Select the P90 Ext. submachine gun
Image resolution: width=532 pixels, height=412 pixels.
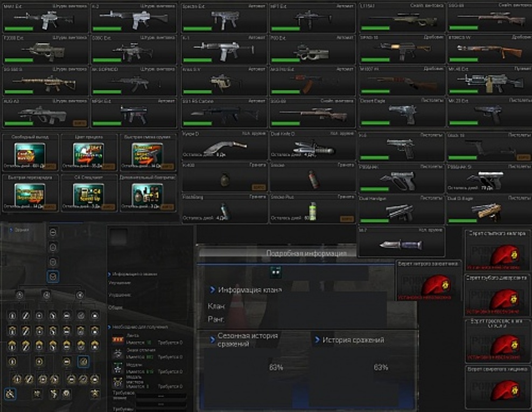click(312, 50)
